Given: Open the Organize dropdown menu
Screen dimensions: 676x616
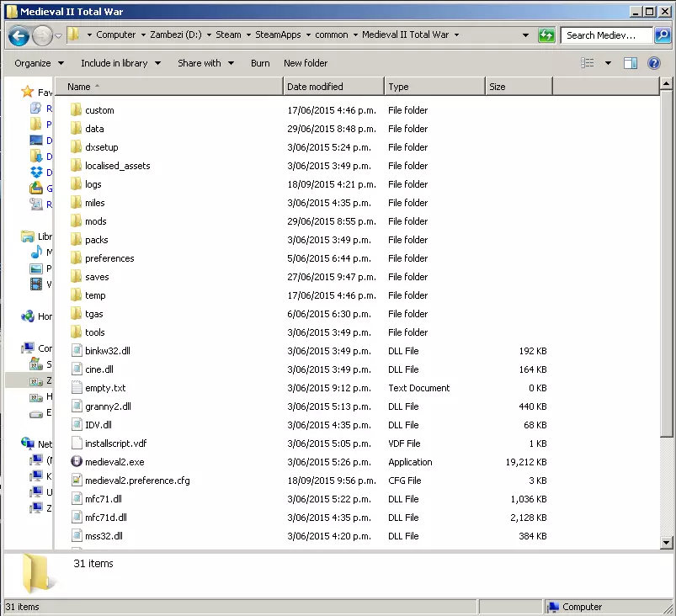Looking at the screenshot, I should click(x=39, y=63).
